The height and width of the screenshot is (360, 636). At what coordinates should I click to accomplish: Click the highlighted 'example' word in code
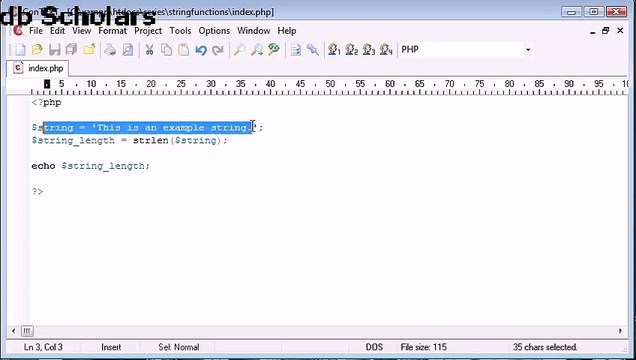(x=183, y=128)
